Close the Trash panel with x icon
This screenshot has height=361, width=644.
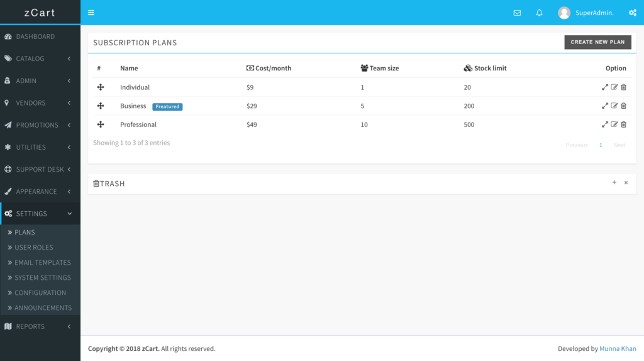(x=626, y=183)
